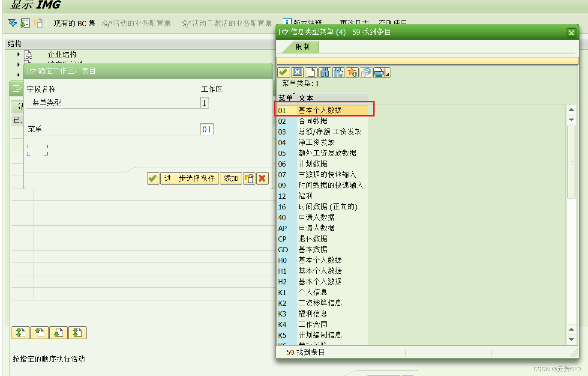
Task: Select row 01 基本个人数据
Action: (322, 110)
